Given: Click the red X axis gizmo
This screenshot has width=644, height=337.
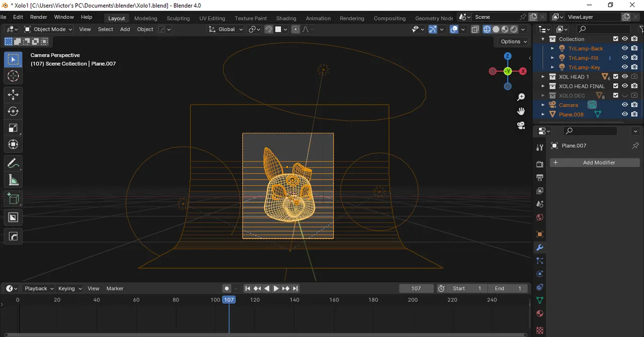Looking at the screenshot, I should point(523,71).
